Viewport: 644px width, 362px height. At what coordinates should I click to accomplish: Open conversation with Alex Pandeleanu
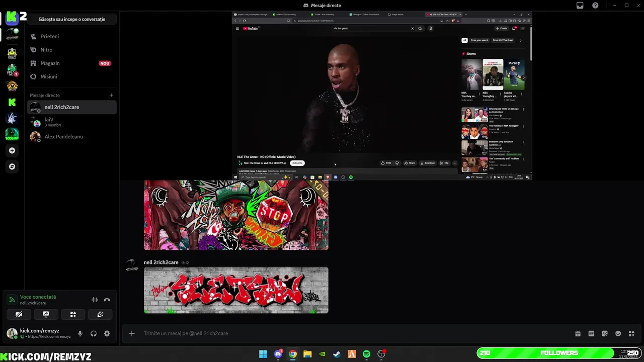(x=71, y=137)
